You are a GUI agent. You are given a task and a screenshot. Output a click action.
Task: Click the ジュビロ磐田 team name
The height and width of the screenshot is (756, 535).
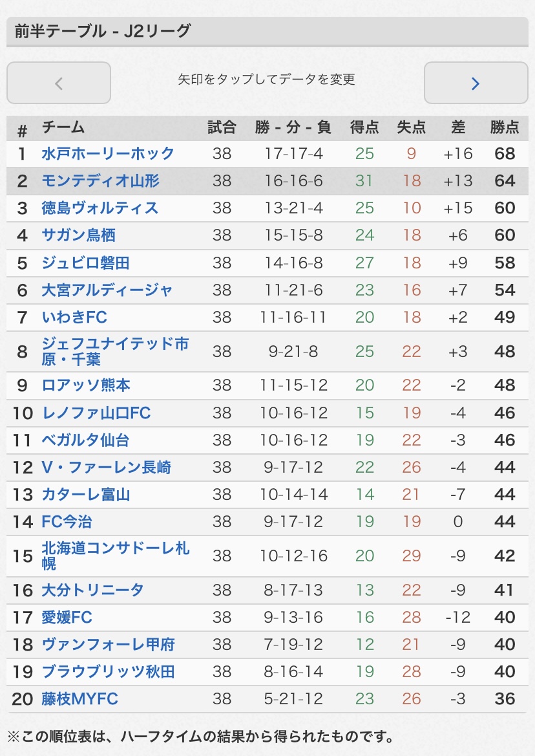(x=86, y=263)
